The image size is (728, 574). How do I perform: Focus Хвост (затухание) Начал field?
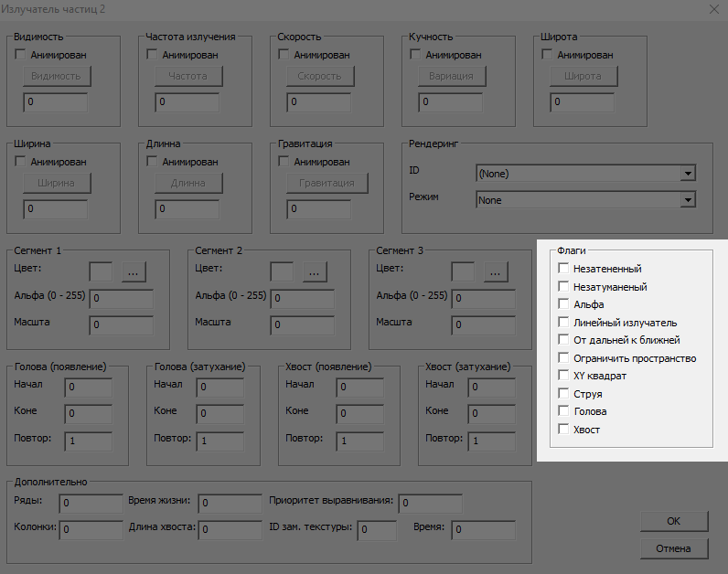[492, 387]
